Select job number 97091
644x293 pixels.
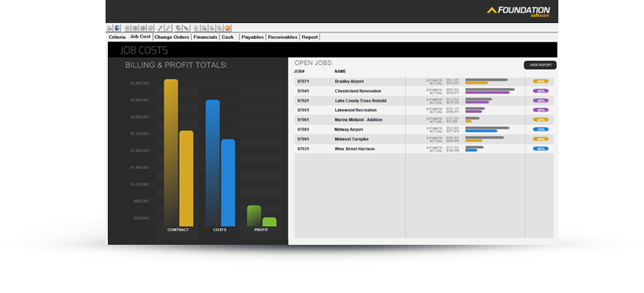pos(303,139)
